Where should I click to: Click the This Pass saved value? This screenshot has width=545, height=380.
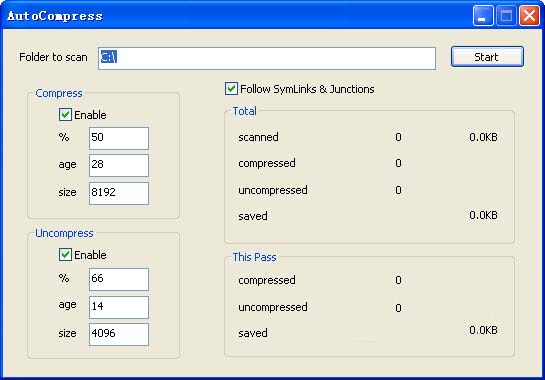(x=483, y=330)
